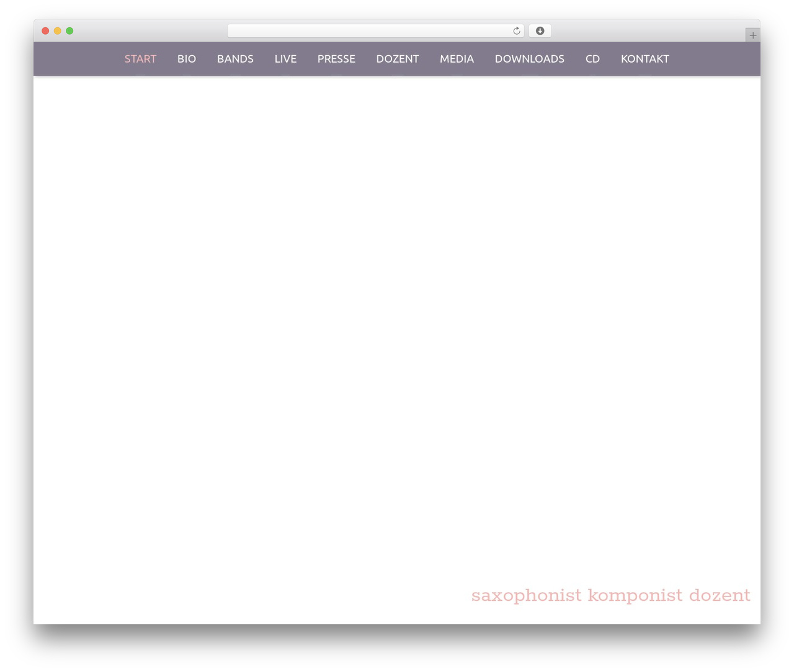This screenshot has width=794, height=672.
Task: Open the KONTAKT page
Action: click(x=645, y=59)
